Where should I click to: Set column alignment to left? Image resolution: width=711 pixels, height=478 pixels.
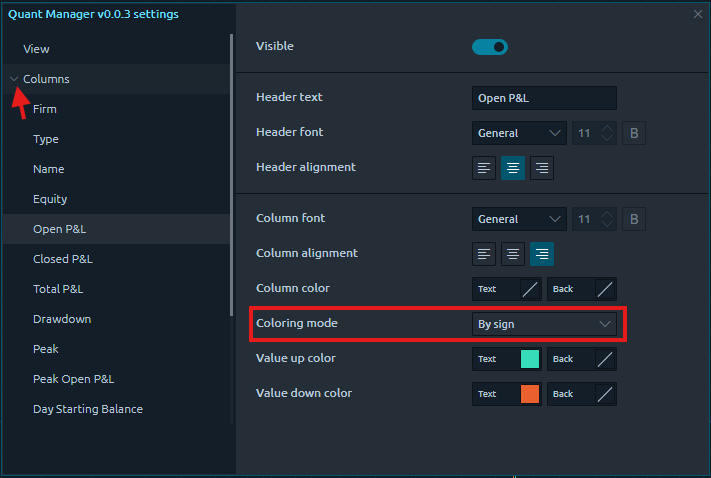click(x=485, y=254)
